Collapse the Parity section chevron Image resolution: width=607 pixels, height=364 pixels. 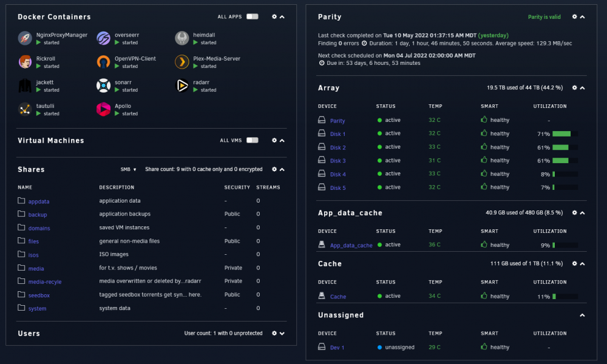[x=582, y=17]
